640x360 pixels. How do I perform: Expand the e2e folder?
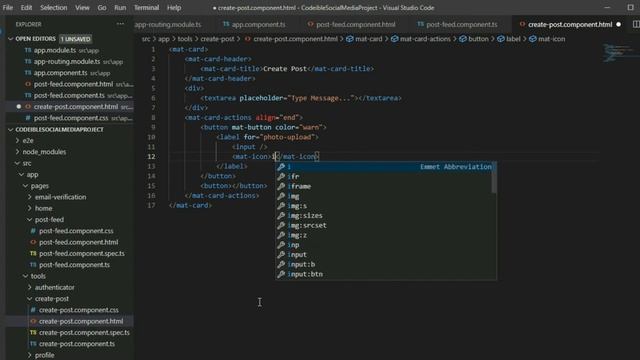[17, 140]
